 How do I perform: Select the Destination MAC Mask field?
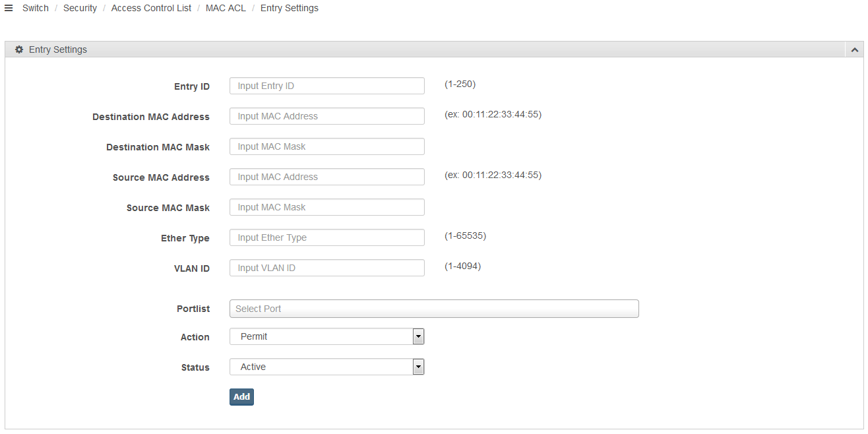[x=326, y=146]
